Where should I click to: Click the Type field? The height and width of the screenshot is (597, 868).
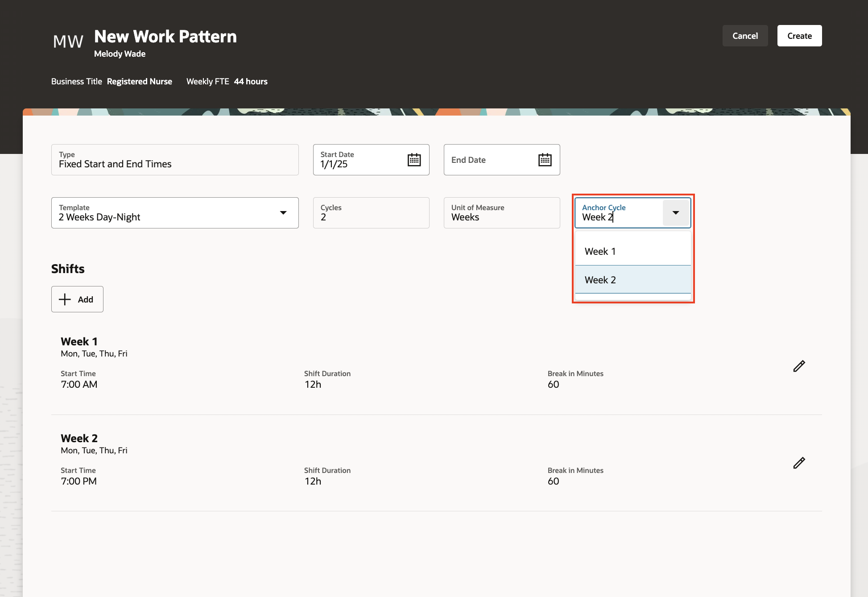click(x=174, y=160)
